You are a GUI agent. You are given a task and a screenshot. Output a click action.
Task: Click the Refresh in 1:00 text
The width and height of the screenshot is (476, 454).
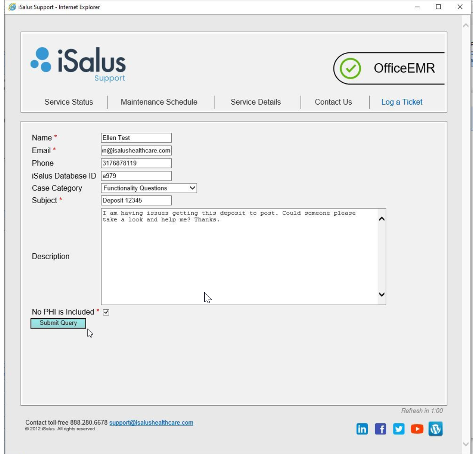coord(422,411)
